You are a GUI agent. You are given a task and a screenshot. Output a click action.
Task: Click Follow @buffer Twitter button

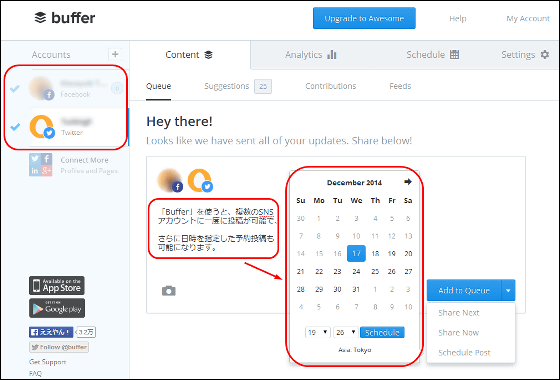[59, 347]
